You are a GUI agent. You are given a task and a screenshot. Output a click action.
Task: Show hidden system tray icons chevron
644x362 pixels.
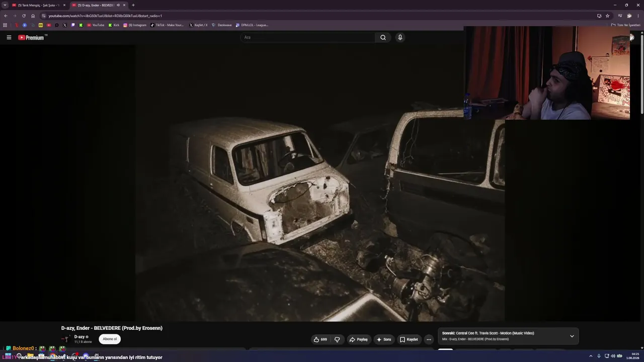[x=591, y=356]
